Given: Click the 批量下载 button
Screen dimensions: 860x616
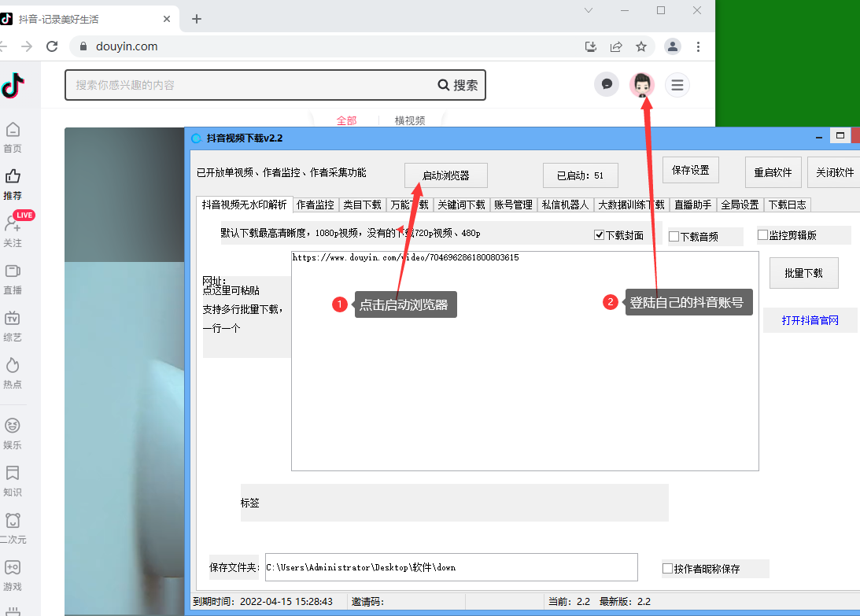Looking at the screenshot, I should point(803,273).
